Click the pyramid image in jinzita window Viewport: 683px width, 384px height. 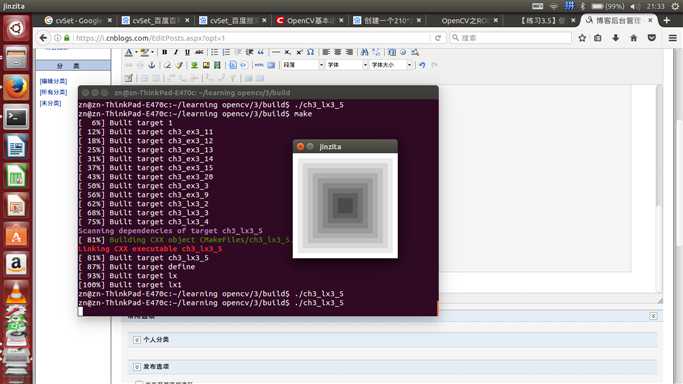coord(345,205)
